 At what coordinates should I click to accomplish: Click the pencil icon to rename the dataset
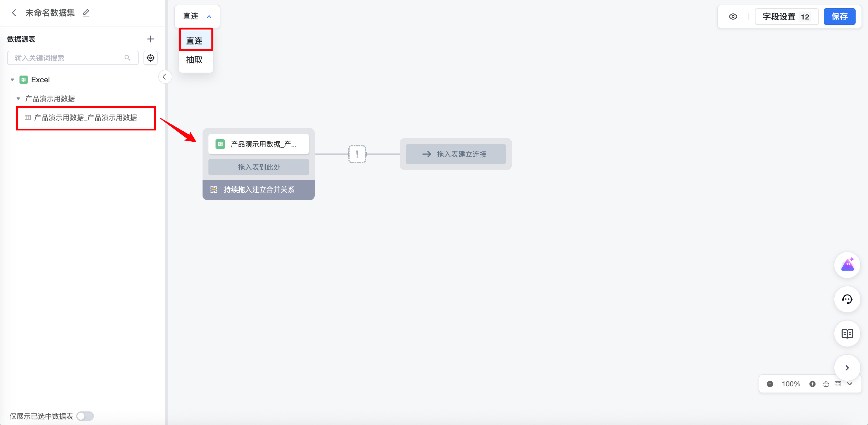(86, 13)
